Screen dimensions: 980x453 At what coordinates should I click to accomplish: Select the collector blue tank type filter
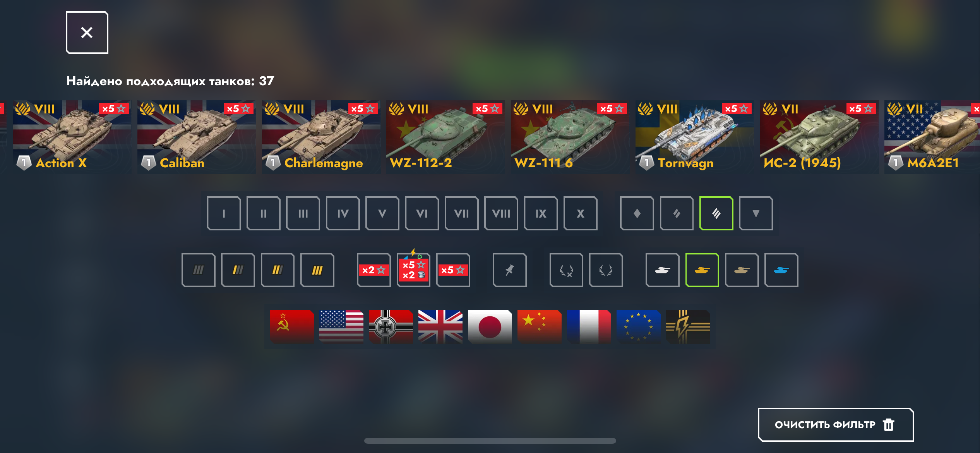pyautogui.click(x=781, y=270)
